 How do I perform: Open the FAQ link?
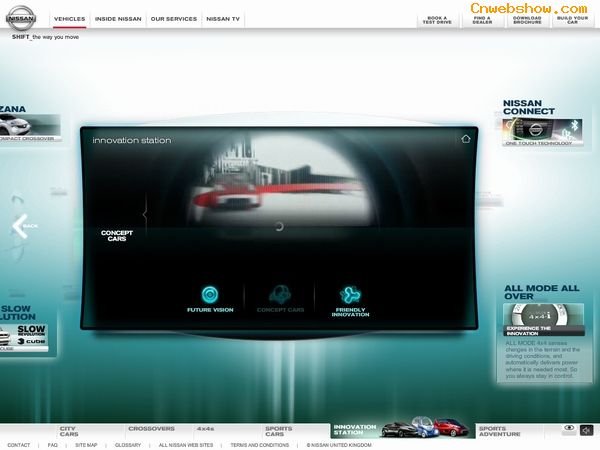(52, 445)
